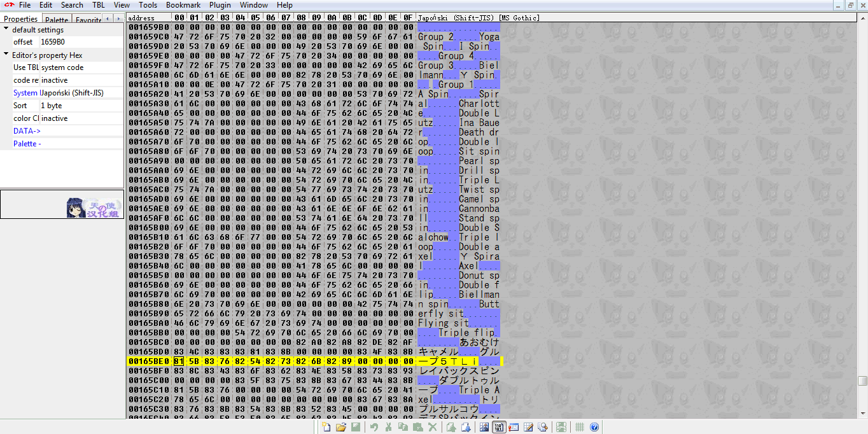Click the import data toolbar icon
Viewport: 868px width, 434px height.
click(451, 427)
